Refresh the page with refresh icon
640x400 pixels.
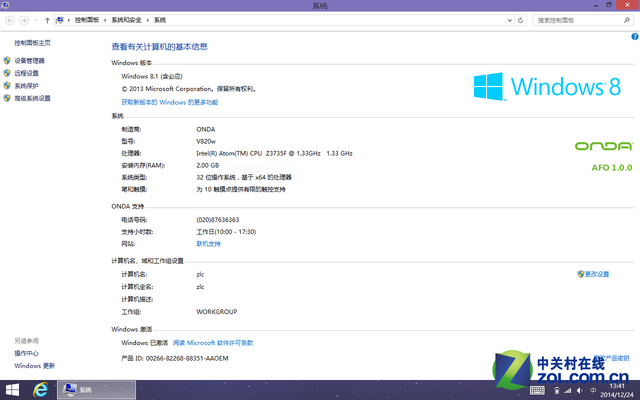[x=520, y=20]
